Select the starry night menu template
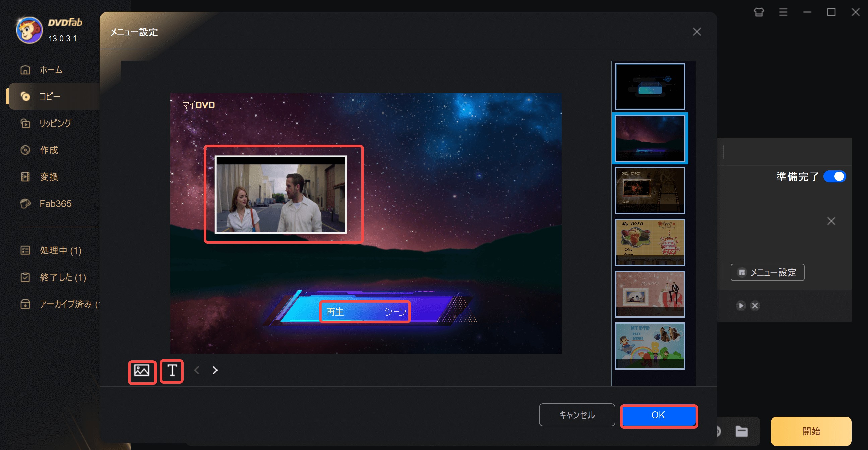The image size is (868, 450). point(650,138)
